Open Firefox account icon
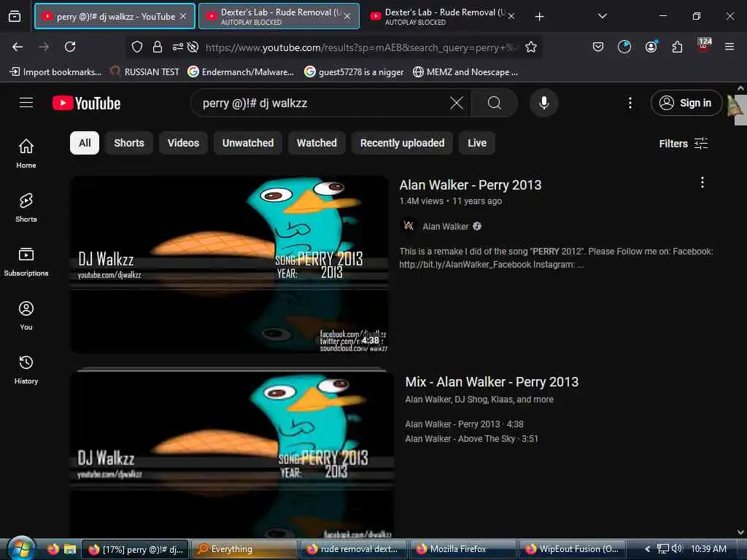 [651, 47]
